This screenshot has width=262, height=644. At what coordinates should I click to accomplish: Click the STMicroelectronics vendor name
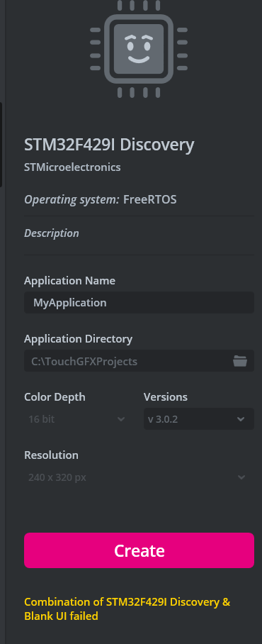[x=72, y=167]
